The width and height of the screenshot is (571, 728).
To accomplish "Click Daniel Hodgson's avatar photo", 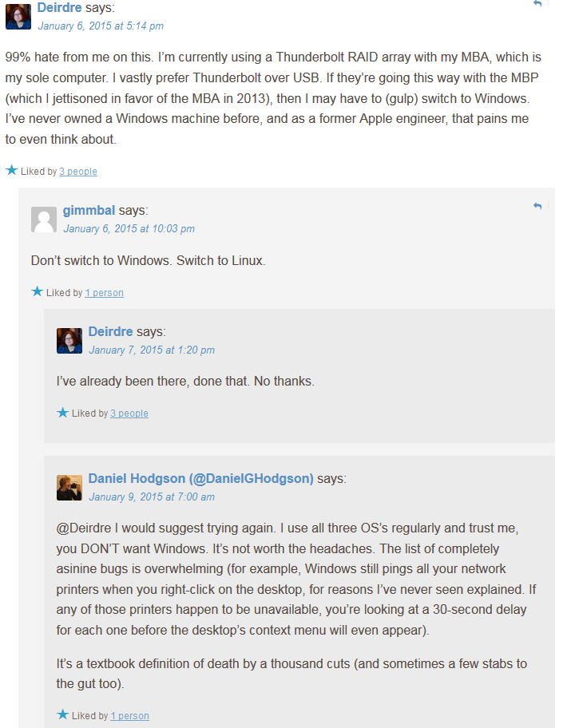I will (69, 488).
